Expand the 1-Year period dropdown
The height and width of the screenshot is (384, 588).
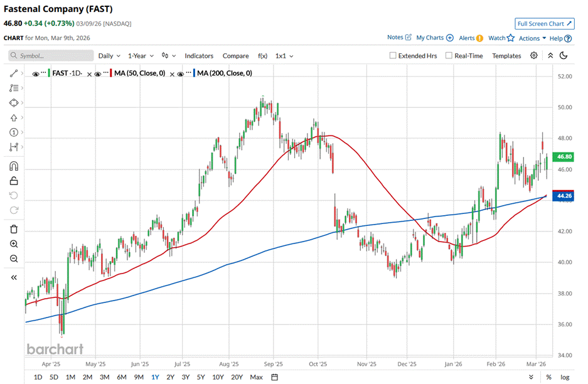(x=141, y=56)
